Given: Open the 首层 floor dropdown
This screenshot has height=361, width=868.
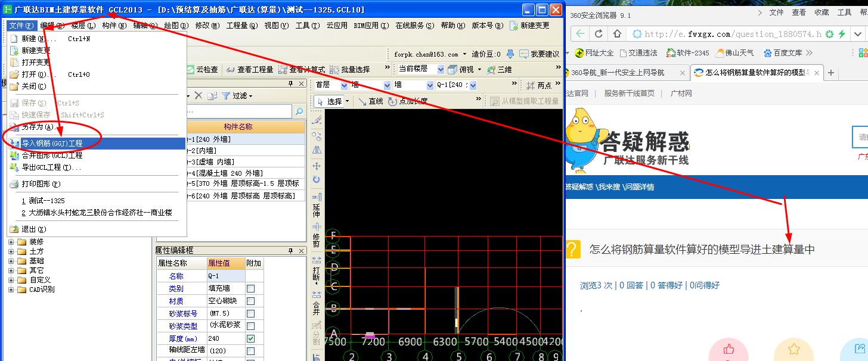Looking at the screenshot, I should pos(343,85).
